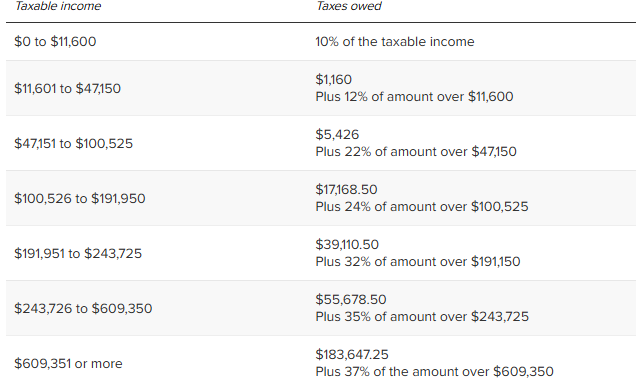Click the '$17,168.50' tax amount
The image size is (638, 390).
[346, 189]
